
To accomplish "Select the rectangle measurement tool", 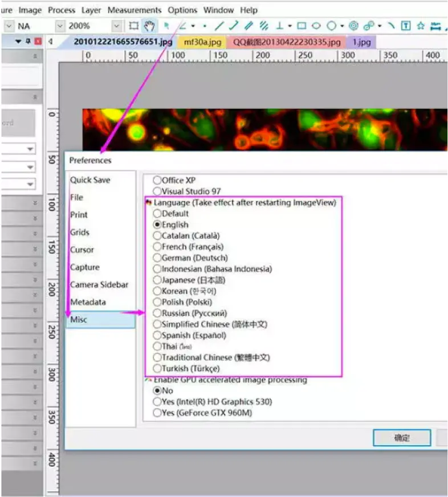I will [302, 26].
